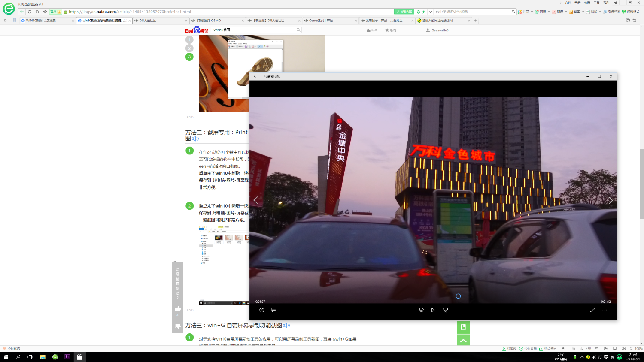Click browser back button

[x=21, y=12]
